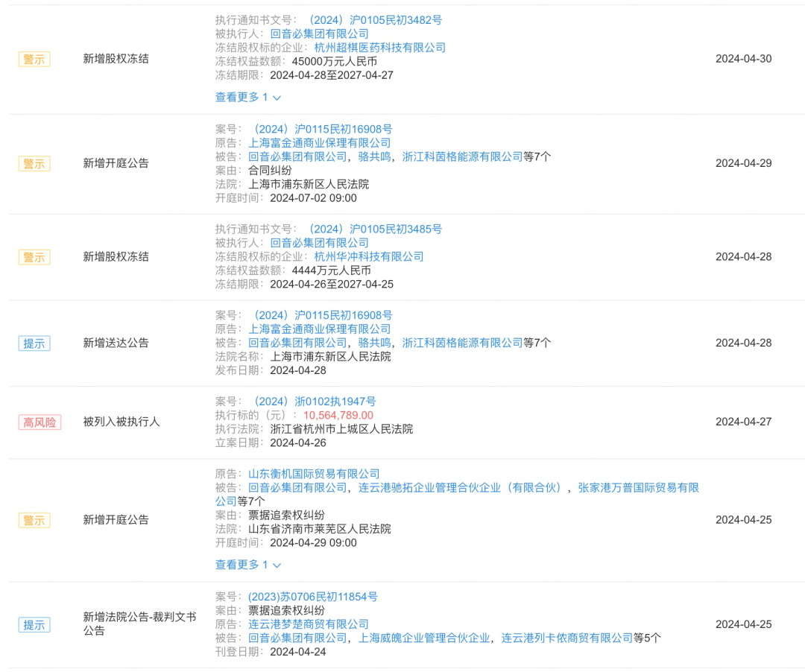Image resolution: width=805 pixels, height=672 pixels.
Task: Open case link (2023)苏0706民初11854号
Action: click(312, 597)
